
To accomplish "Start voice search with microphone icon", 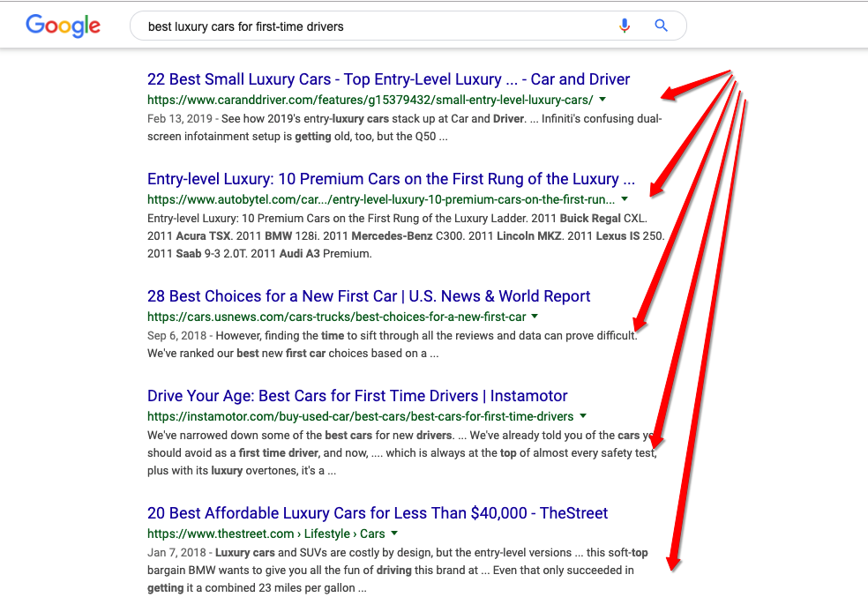I will pyautogui.click(x=625, y=26).
